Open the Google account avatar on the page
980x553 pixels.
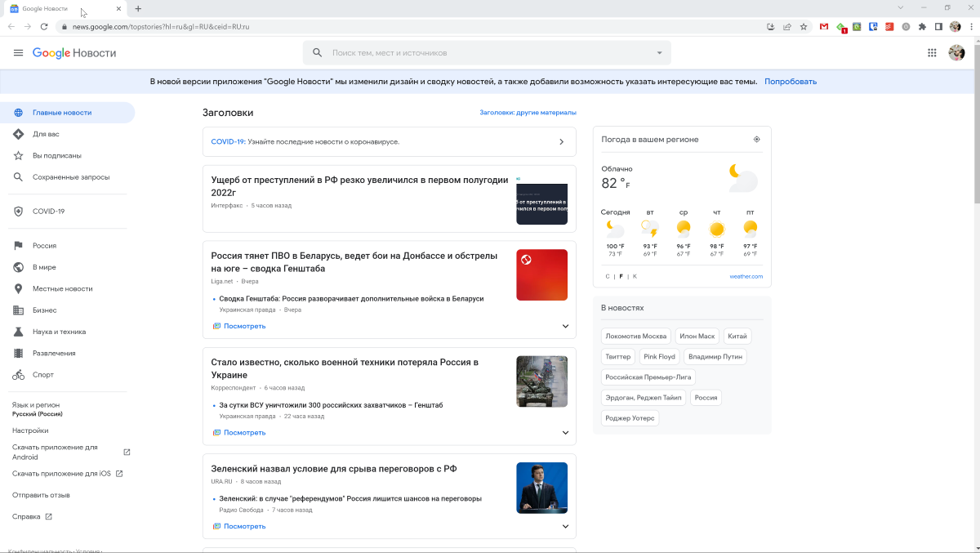click(956, 53)
